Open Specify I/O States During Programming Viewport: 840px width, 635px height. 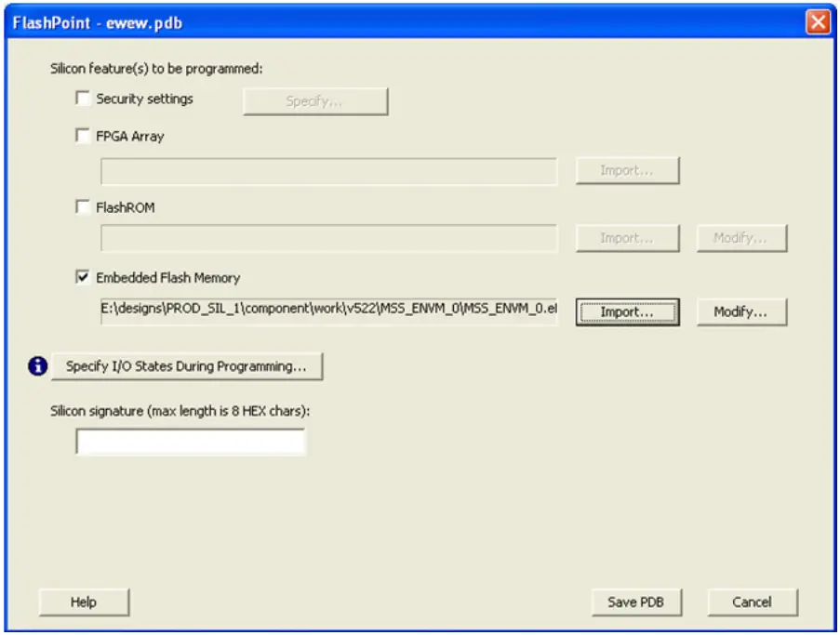coord(188,366)
